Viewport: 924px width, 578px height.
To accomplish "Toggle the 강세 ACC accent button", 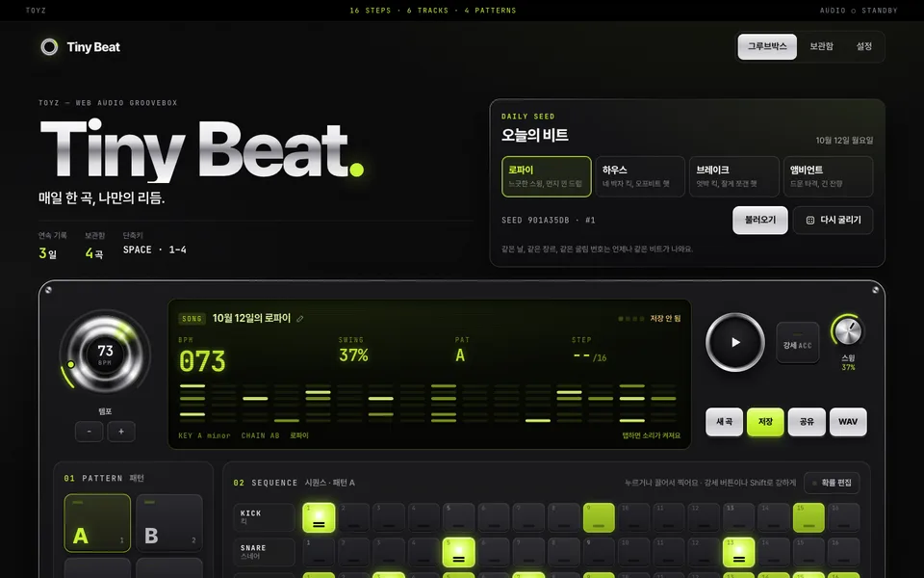I will [797, 343].
